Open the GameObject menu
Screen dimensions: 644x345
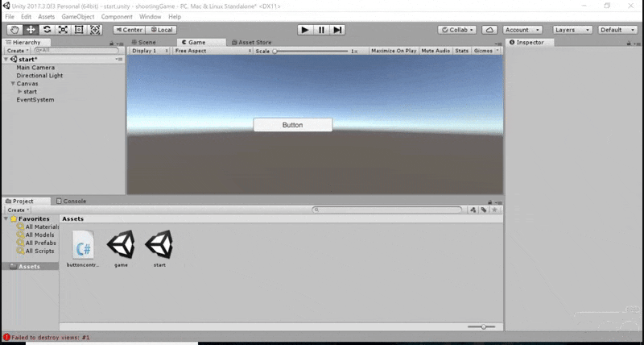(78, 16)
